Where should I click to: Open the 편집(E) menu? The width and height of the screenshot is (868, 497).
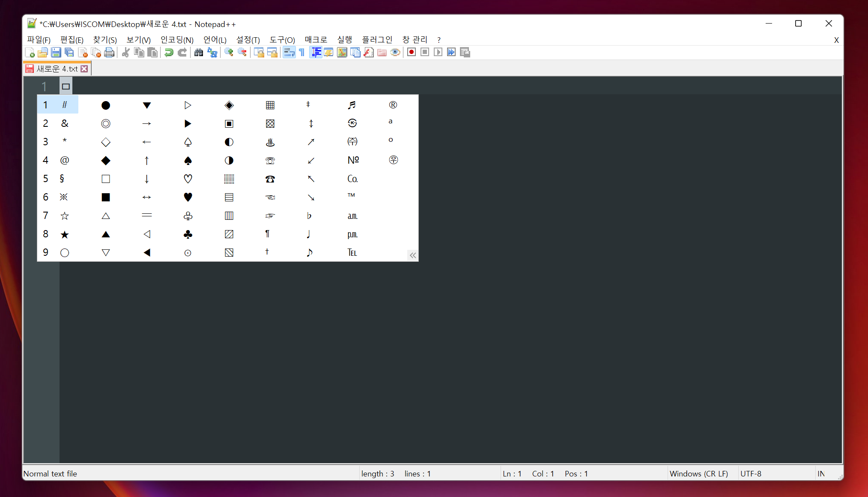72,40
